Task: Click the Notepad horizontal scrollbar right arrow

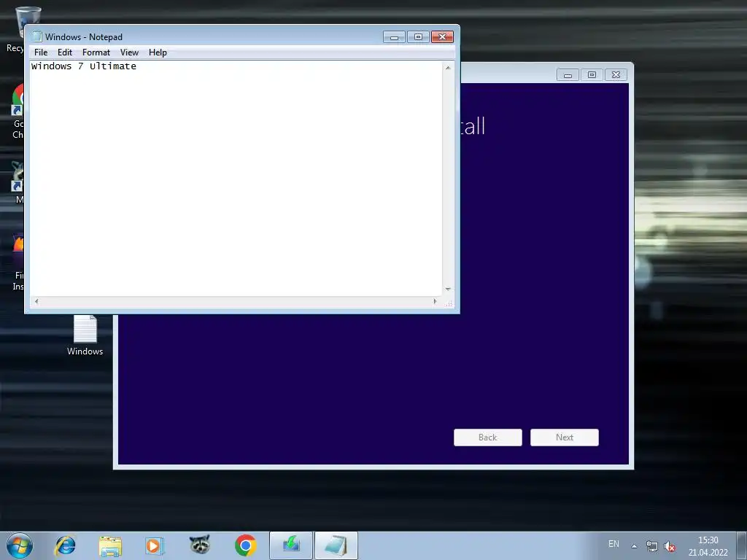Action: tap(435, 301)
